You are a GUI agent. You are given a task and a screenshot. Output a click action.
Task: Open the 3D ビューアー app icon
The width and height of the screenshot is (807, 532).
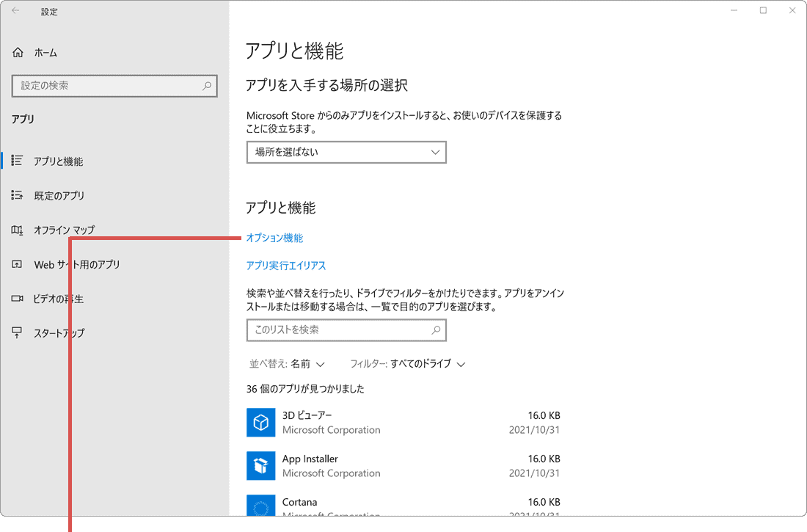261,423
